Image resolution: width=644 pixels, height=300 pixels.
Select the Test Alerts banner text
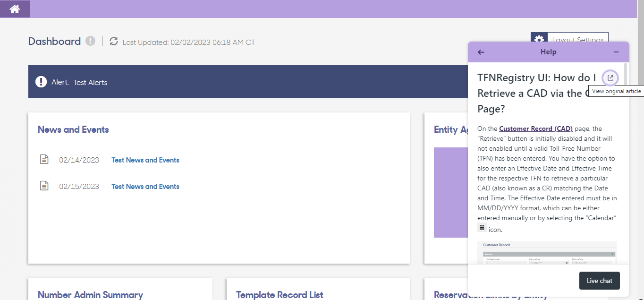tap(90, 82)
